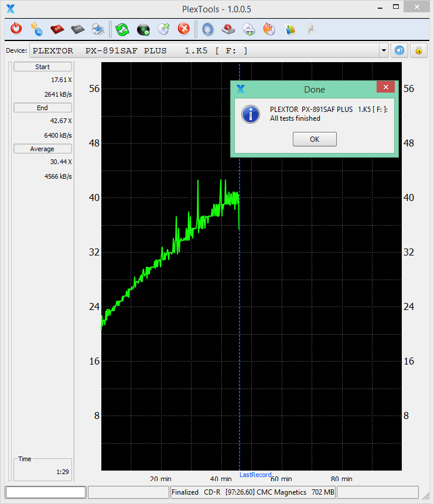434x504 pixels.
Task: Click the red power icon in toolbar
Action: pyautogui.click(x=16, y=29)
